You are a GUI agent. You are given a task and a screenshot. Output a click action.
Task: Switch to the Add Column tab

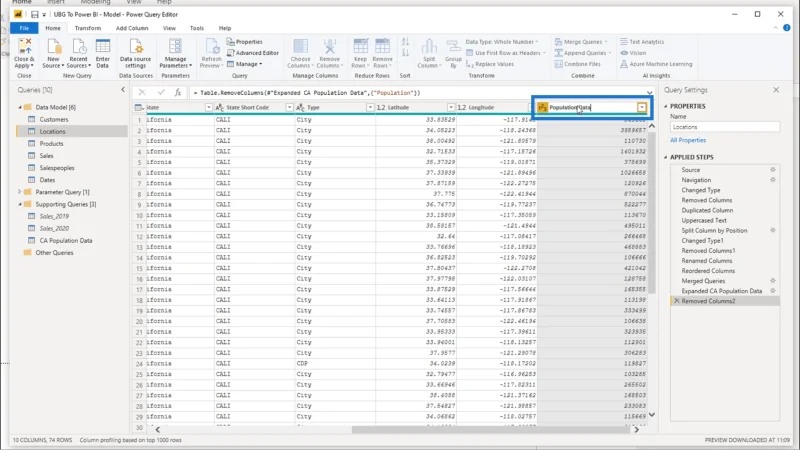click(132, 28)
